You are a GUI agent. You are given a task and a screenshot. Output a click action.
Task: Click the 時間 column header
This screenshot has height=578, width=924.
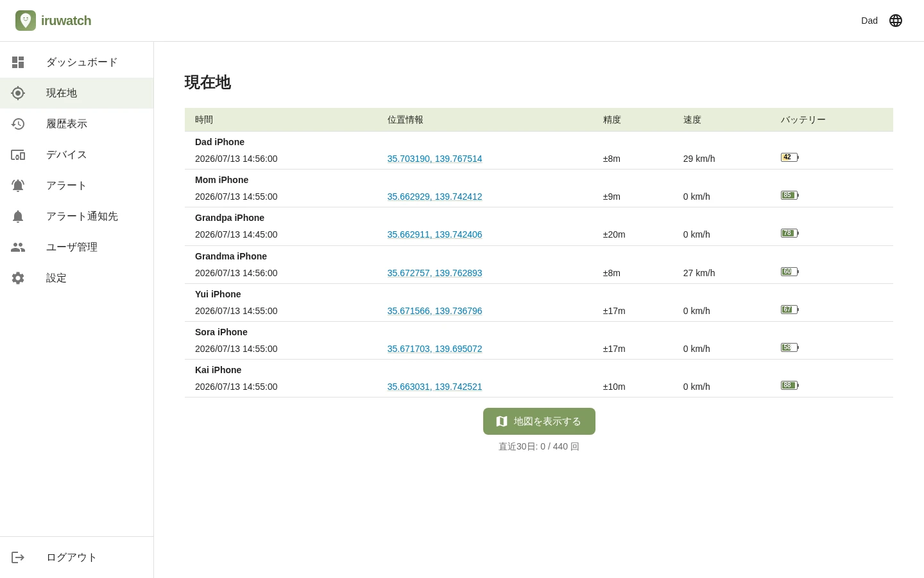[204, 119]
